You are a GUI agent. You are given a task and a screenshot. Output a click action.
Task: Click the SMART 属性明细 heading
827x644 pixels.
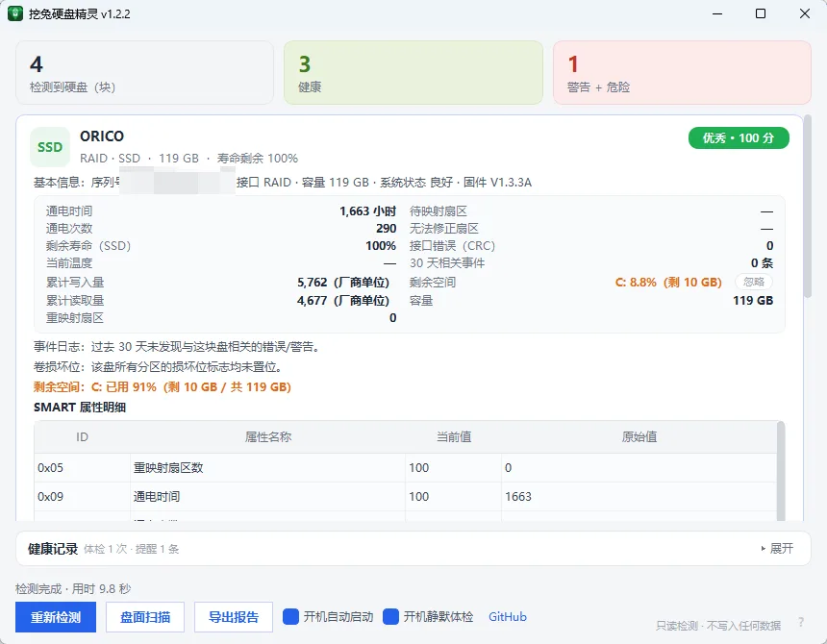tap(80, 408)
